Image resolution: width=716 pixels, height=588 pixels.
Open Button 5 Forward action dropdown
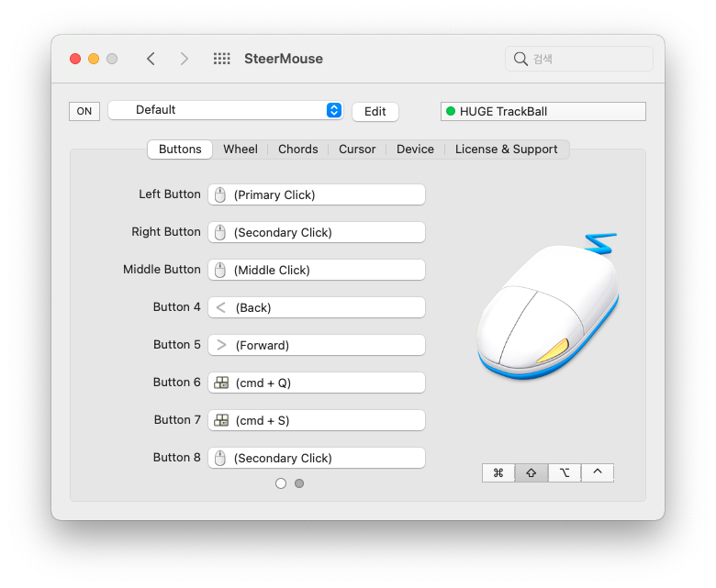click(x=317, y=345)
